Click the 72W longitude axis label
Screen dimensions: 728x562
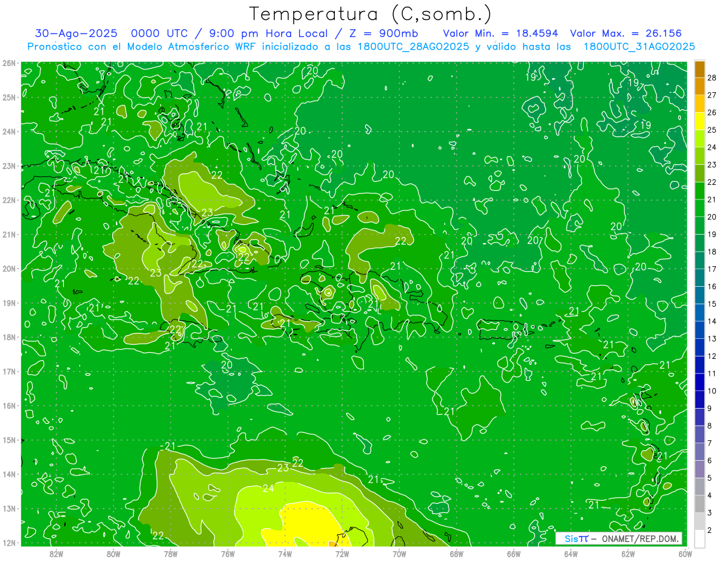[x=342, y=554]
